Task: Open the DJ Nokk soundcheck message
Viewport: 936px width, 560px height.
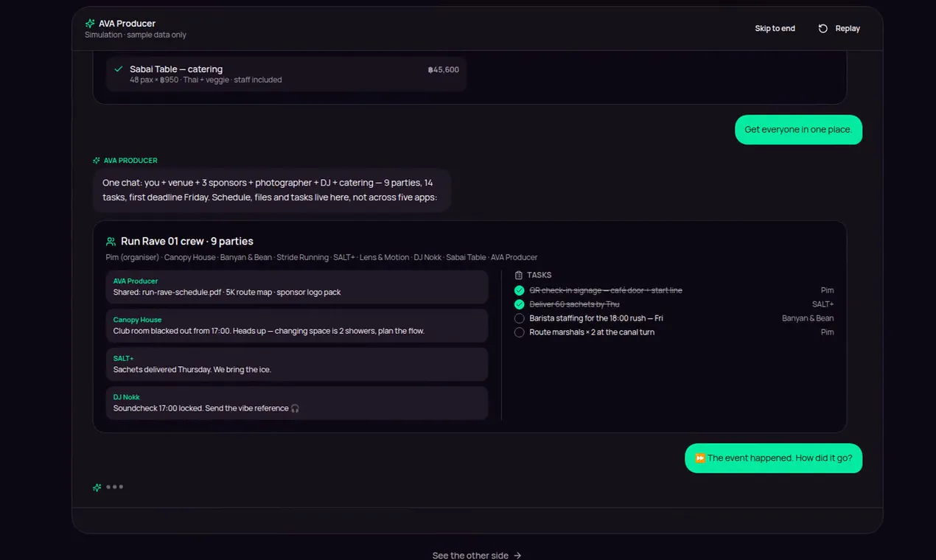Action: (297, 403)
